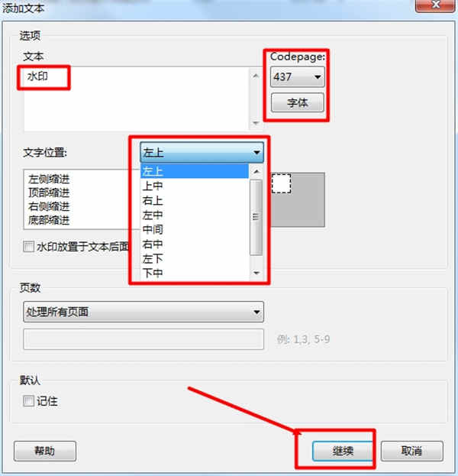Click the 字体 font button
This screenshot has height=476, width=458.
click(297, 102)
